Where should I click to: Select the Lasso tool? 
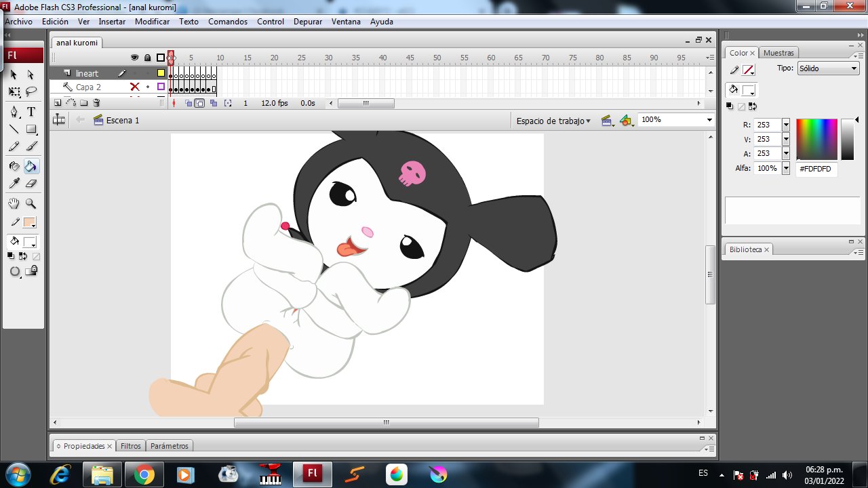pos(31,91)
